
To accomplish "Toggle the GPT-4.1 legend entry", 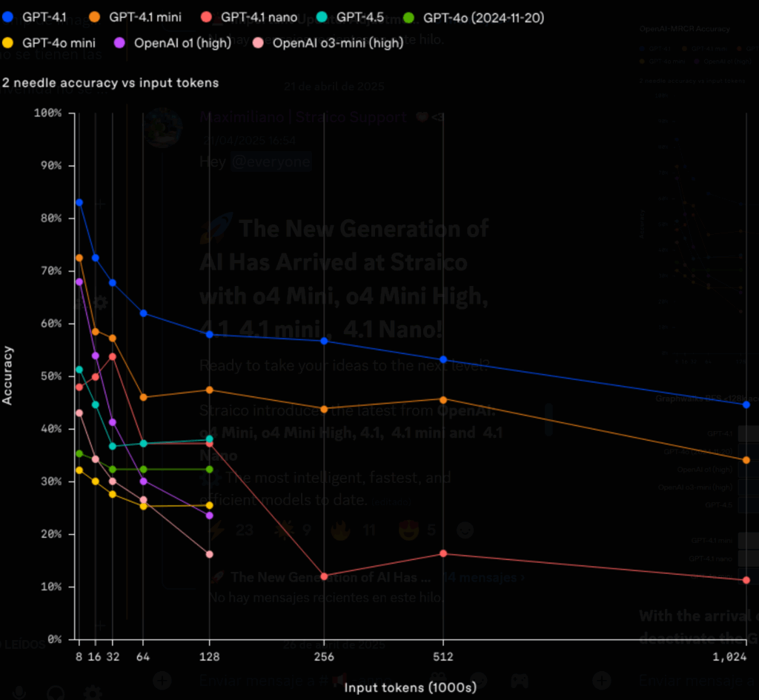I will [34, 18].
